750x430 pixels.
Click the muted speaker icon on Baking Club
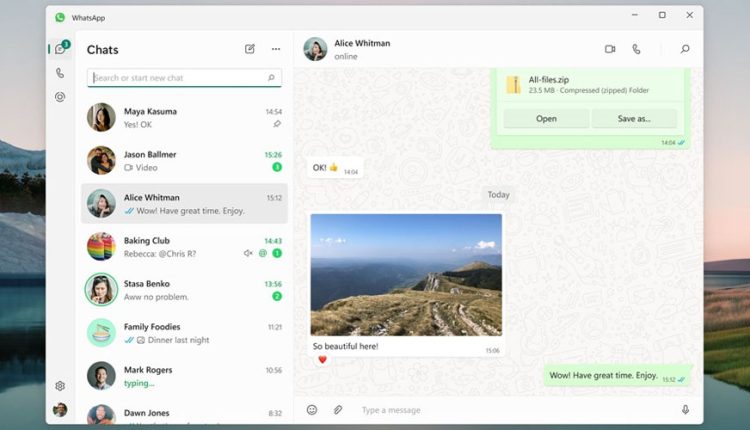point(248,254)
